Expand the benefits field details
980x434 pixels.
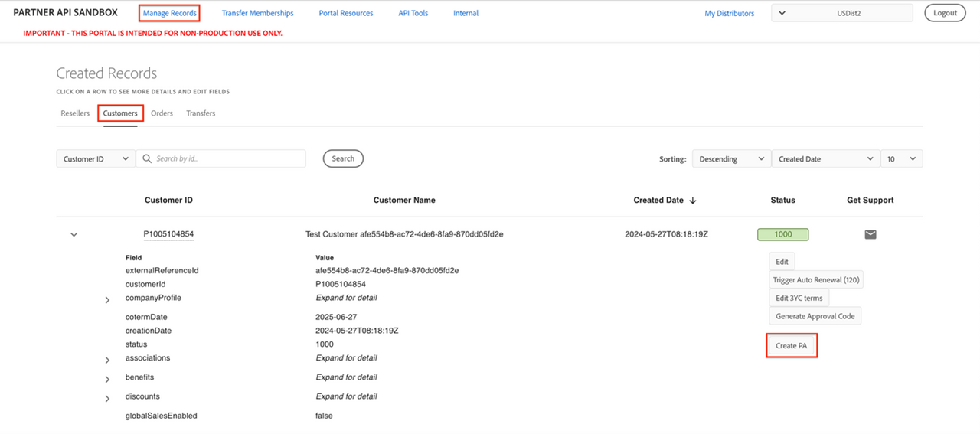(x=108, y=379)
